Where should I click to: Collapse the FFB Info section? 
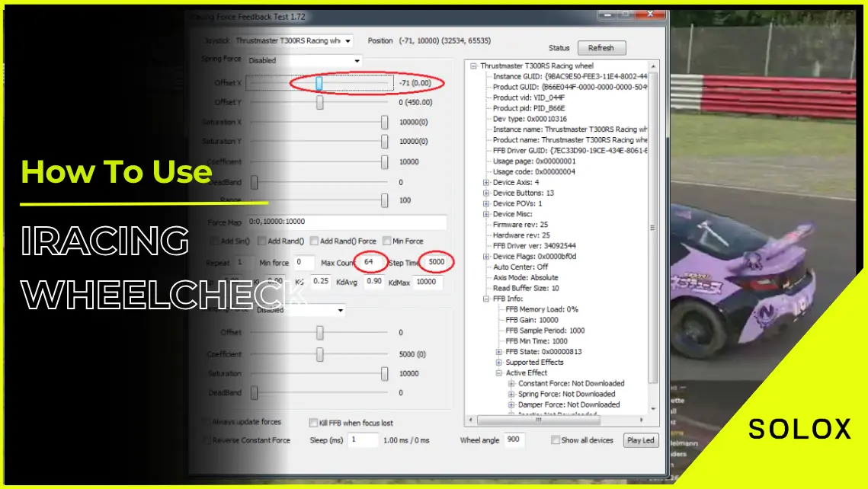tap(486, 299)
